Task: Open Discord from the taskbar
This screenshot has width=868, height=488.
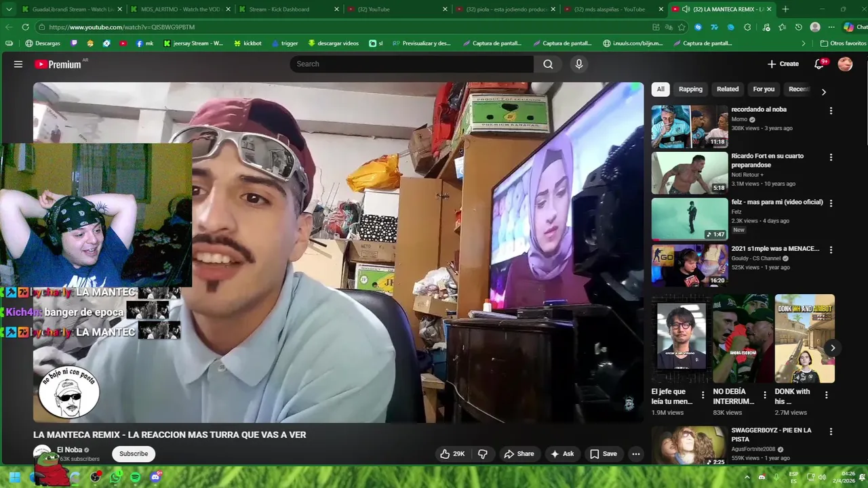Action: [155, 477]
